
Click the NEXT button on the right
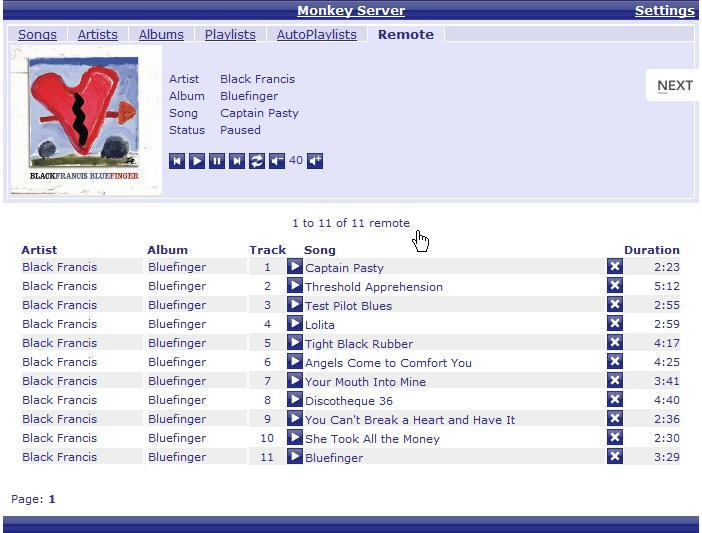click(x=674, y=86)
